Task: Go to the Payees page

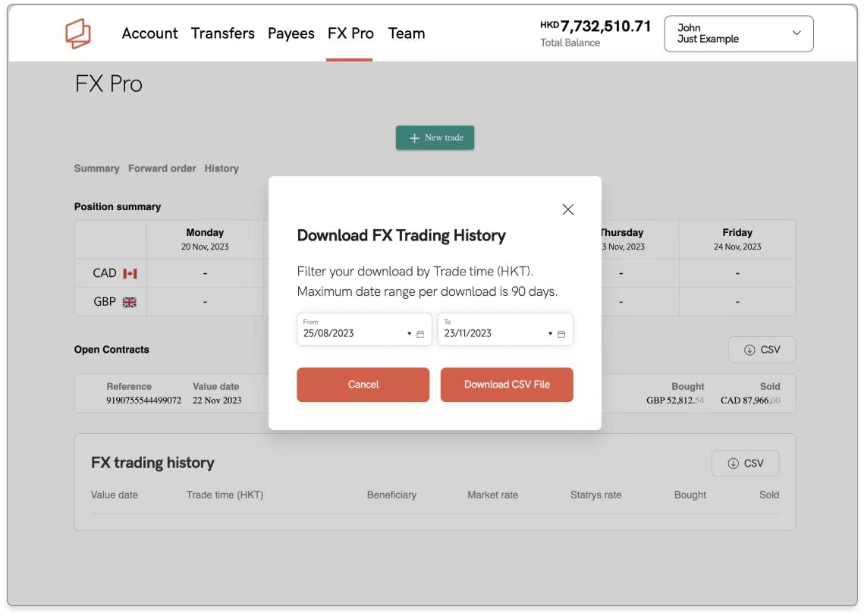Action: coord(291,33)
